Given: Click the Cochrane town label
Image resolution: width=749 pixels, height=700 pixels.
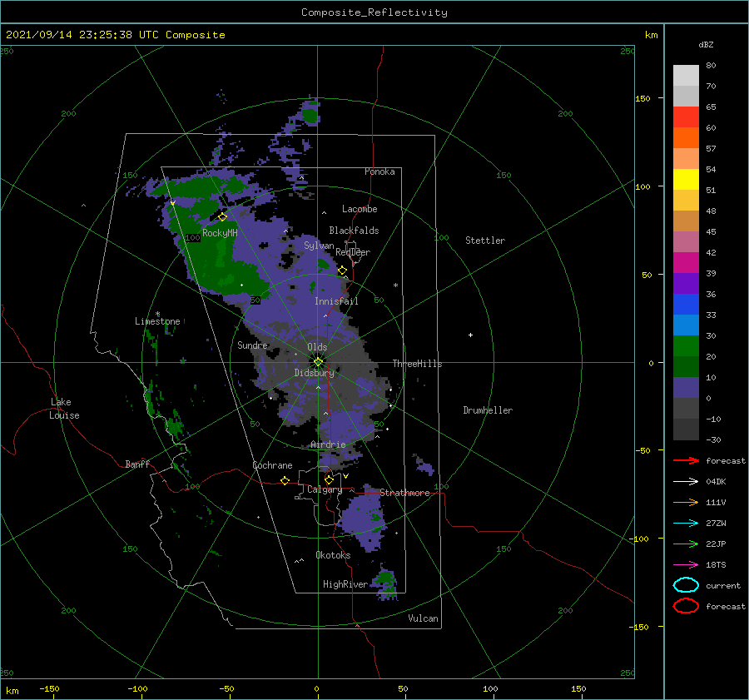Looking at the screenshot, I should click(272, 465).
